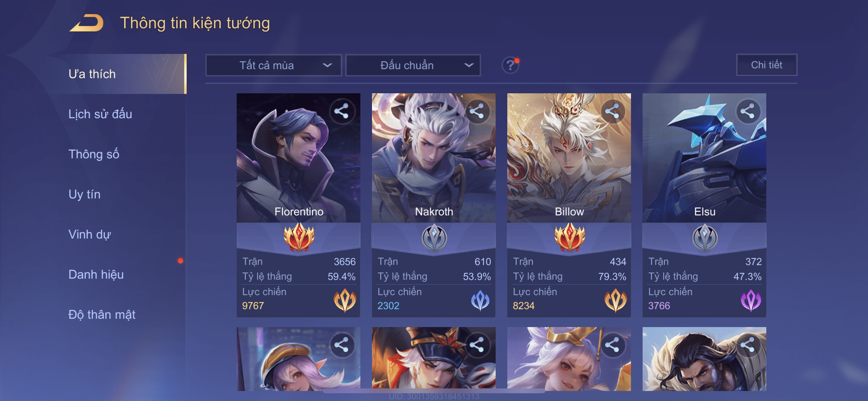Share Florentino's hero card
The image size is (868, 401).
[x=342, y=111]
